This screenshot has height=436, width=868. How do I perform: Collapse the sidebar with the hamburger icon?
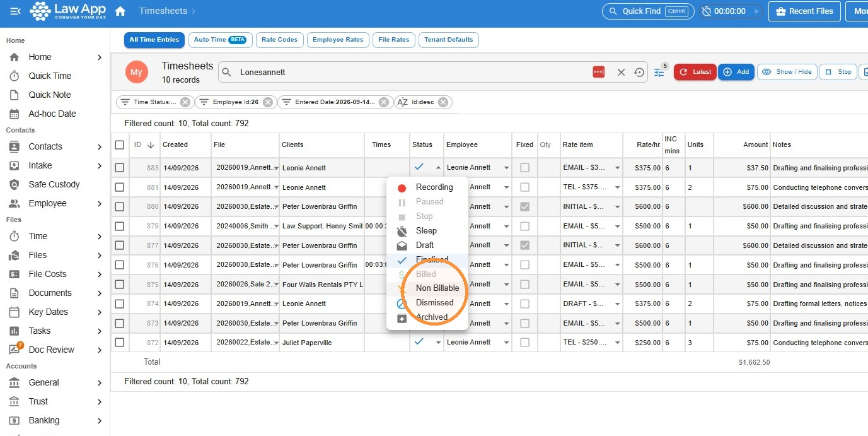click(15, 11)
